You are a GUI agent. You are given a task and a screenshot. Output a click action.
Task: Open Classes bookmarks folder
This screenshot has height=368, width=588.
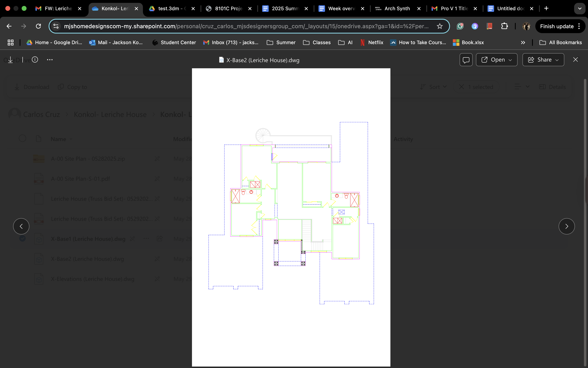coord(317,43)
